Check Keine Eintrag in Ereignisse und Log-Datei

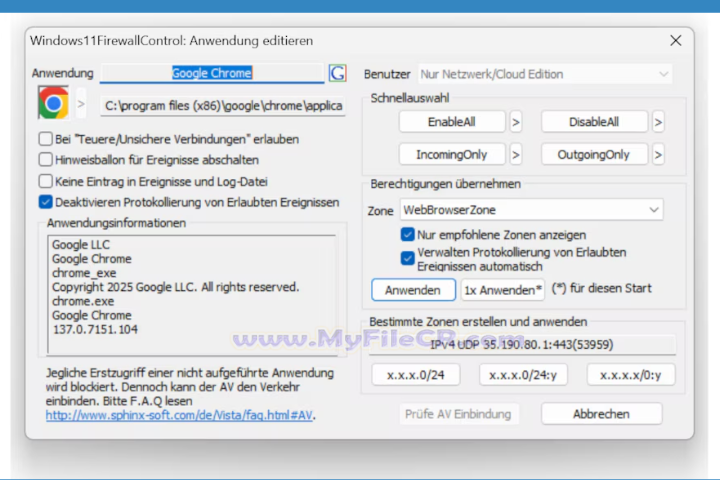pos(45,181)
